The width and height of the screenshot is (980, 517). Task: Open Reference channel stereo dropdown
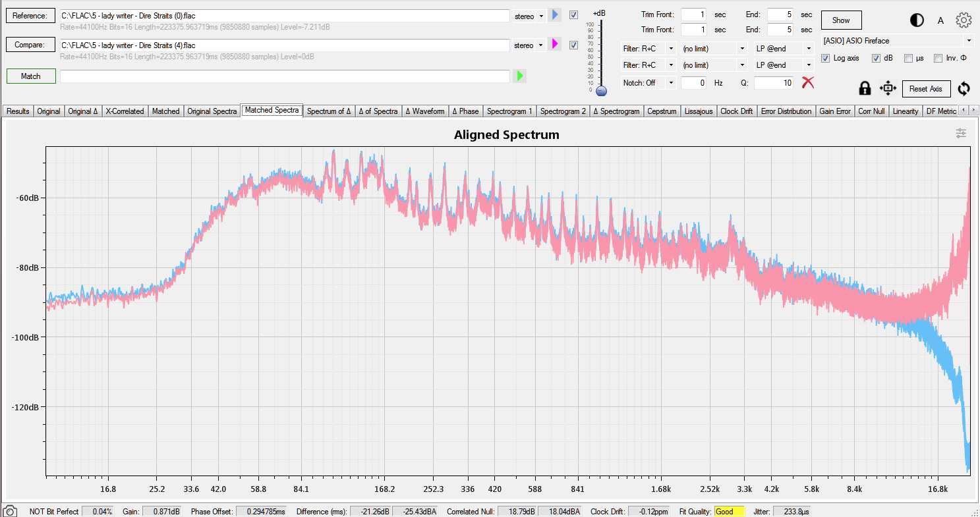[x=529, y=16]
